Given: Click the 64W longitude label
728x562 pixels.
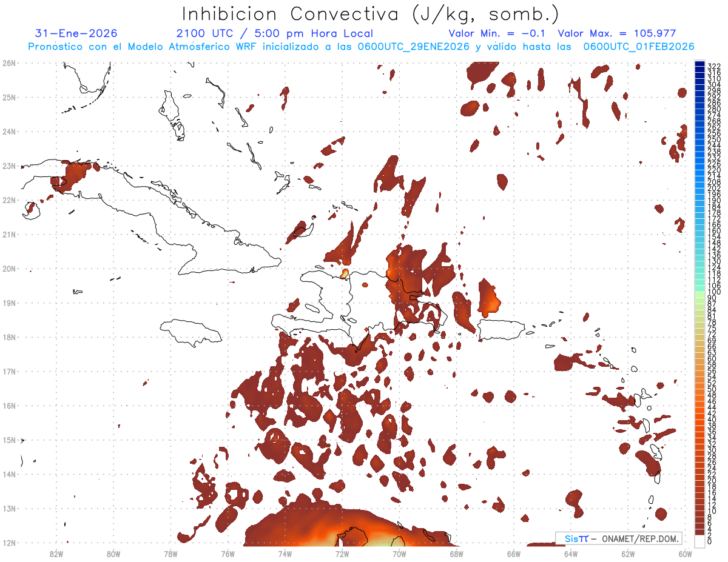Looking at the screenshot, I should pos(571,554).
